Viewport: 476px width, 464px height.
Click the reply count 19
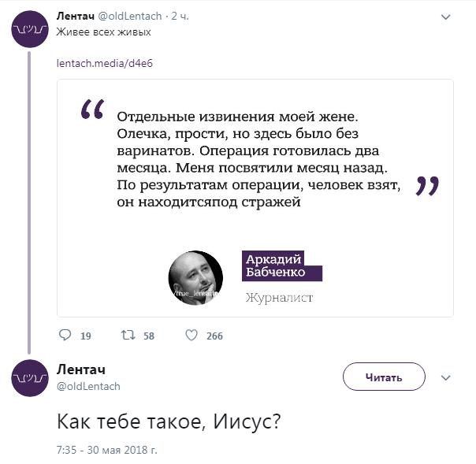pyautogui.click(x=86, y=336)
